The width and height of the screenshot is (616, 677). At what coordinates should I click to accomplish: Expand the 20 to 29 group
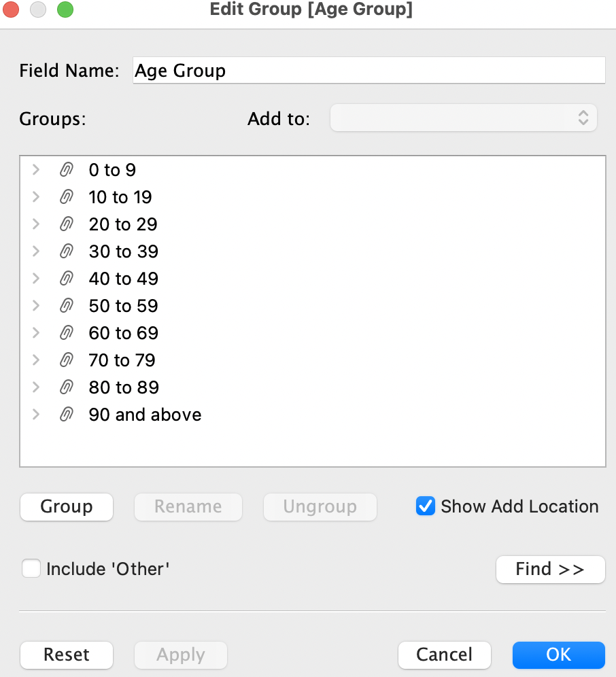(x=37, y=224)
